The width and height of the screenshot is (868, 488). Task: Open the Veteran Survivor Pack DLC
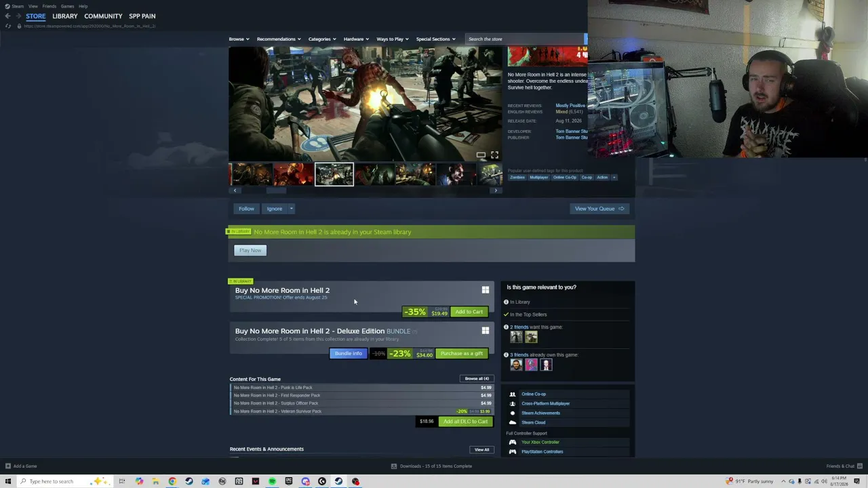(362, 411)
